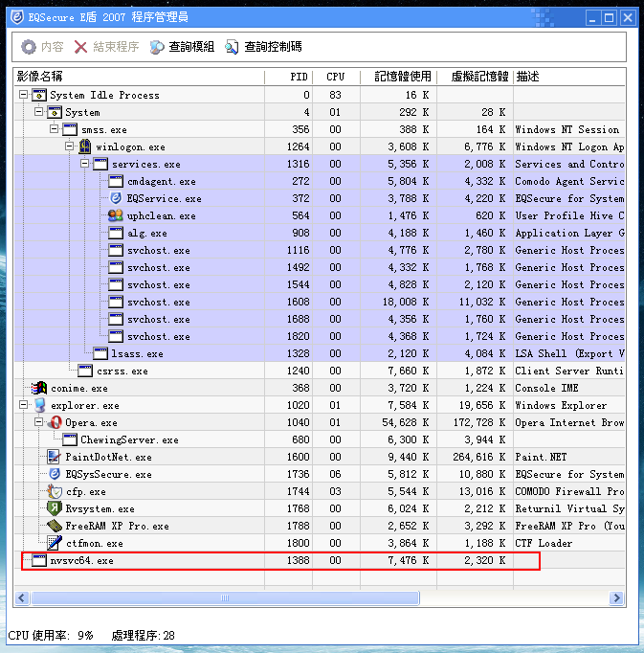
Task: Collapse the winlogon.exe tree node
Action: [x=70, y=146]
